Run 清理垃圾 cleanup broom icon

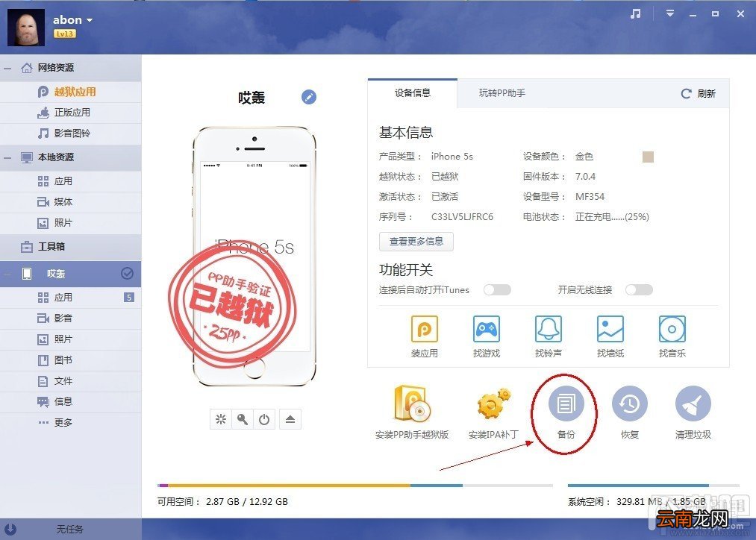pos(693,404)
